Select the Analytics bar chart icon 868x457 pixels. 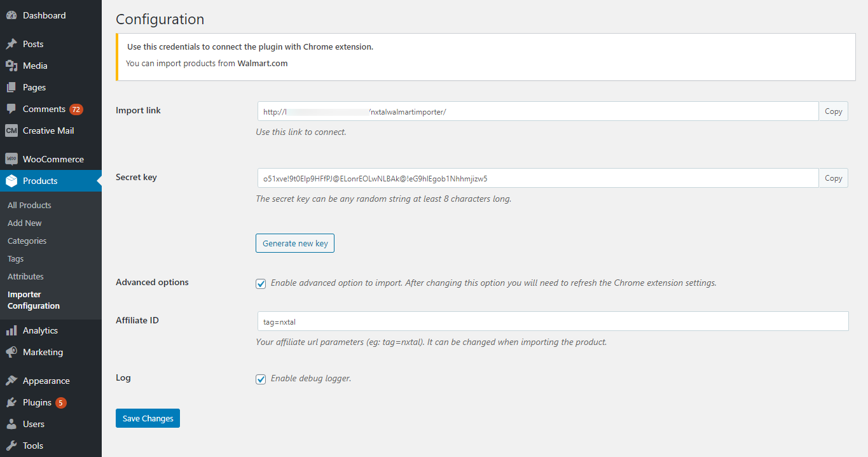click(x=11, y=330)
